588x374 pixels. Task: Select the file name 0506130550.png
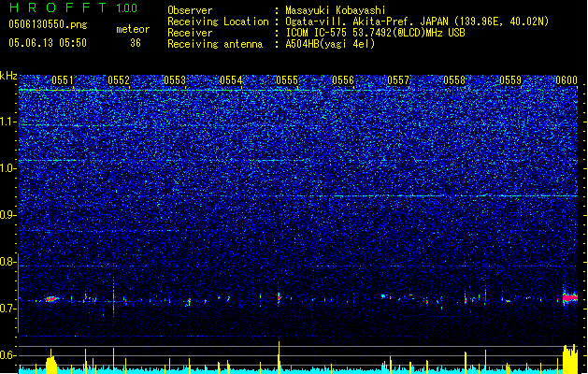pyautogui.click(x=48, y=24)
